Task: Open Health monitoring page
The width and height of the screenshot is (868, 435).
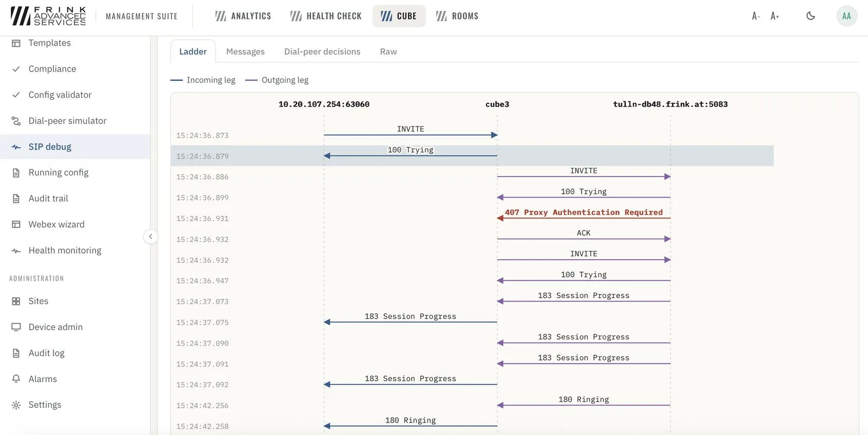Action: pyautogui.click(x=75, y=250)
